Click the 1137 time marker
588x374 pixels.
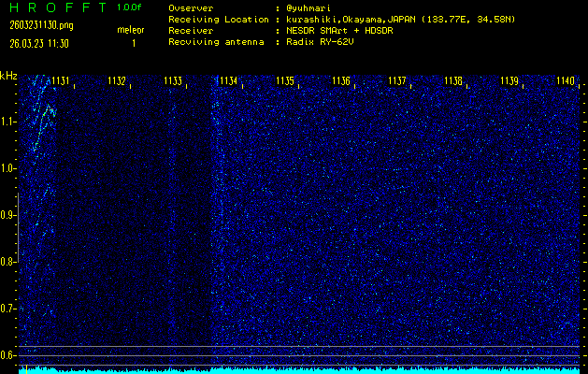pos(397,81)
